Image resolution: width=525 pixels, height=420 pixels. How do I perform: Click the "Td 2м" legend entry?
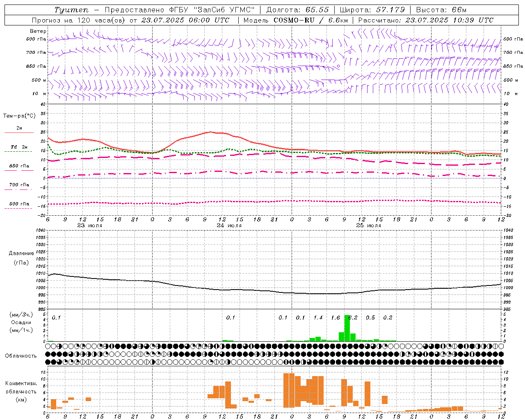(19, 147)
